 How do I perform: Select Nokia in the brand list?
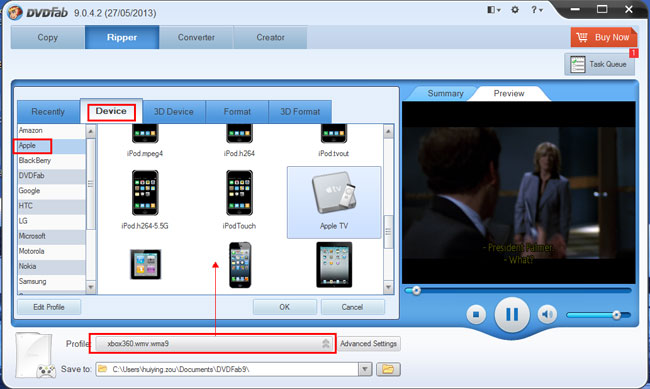point(51,266)
